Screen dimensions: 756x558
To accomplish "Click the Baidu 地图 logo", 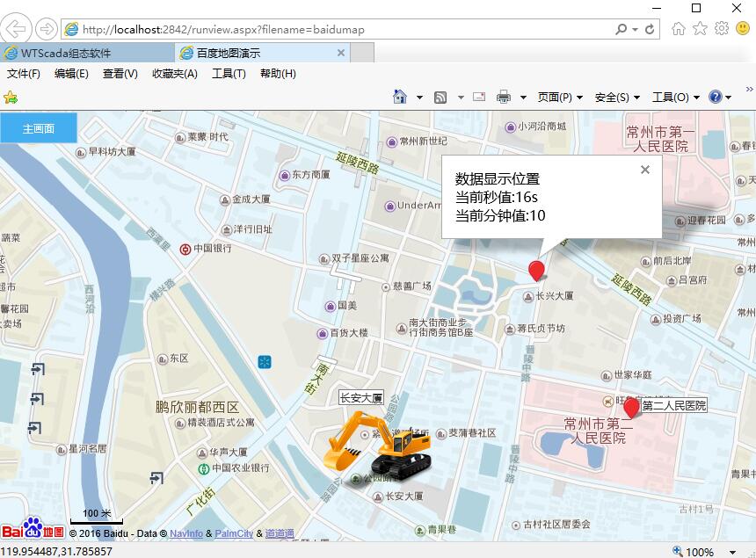I will pos(33,529).
